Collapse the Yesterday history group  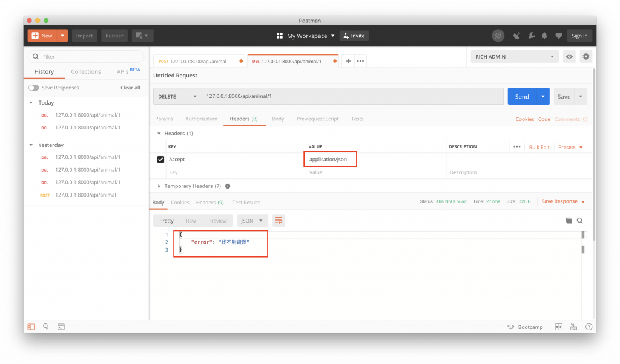click(31, 145)
